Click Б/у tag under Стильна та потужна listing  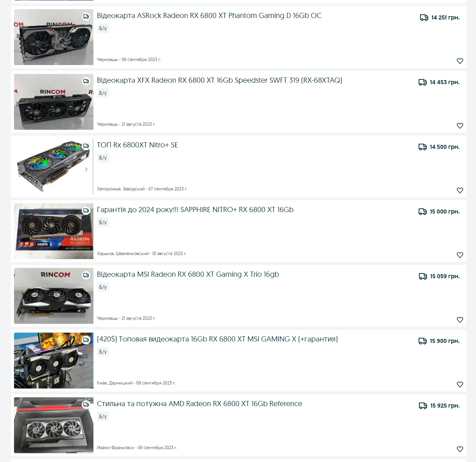pyautogui.click(x=103, y=416)
